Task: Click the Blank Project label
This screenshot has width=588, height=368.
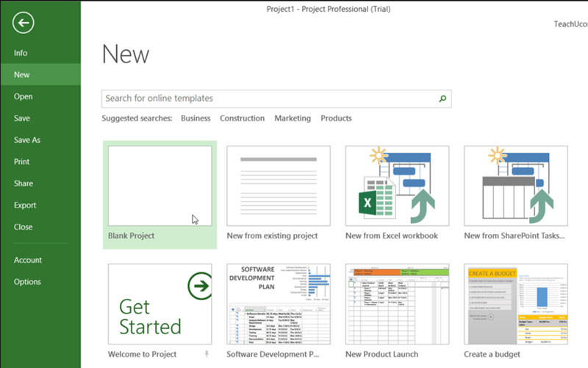Action: 131,236
